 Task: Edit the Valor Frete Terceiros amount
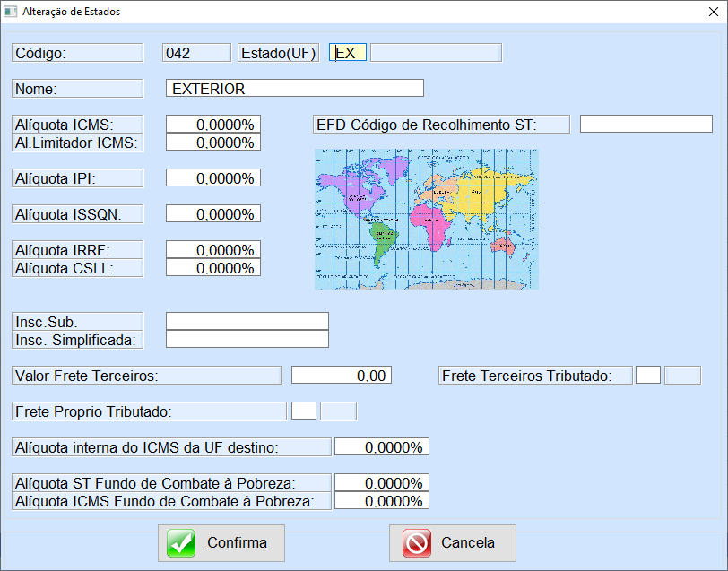[341, 376]
